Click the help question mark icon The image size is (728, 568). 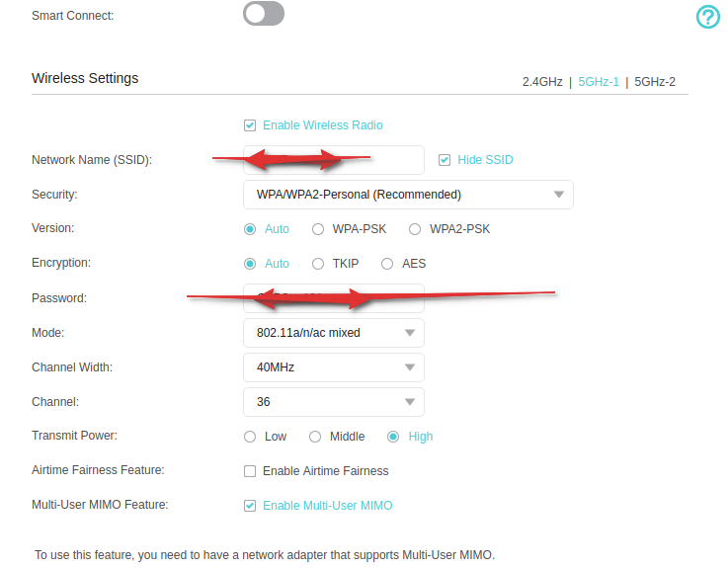[708, 17]
